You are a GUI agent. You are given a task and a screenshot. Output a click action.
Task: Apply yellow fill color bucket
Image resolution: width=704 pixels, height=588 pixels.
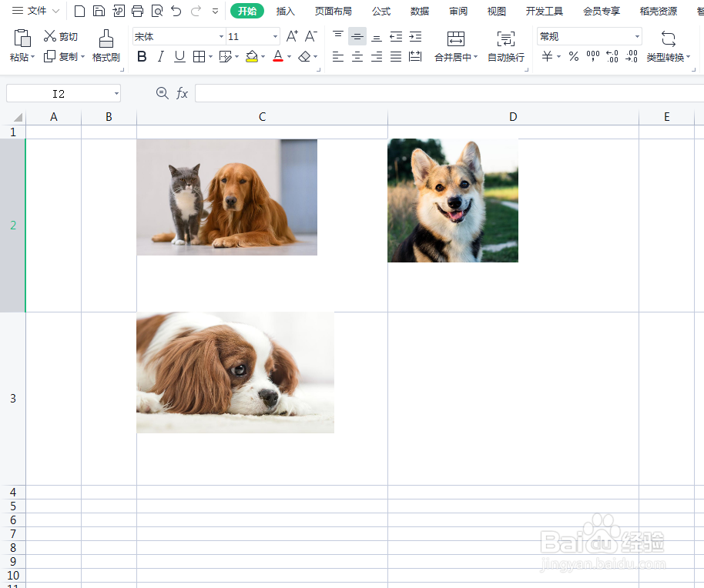(x=252, y=56)
